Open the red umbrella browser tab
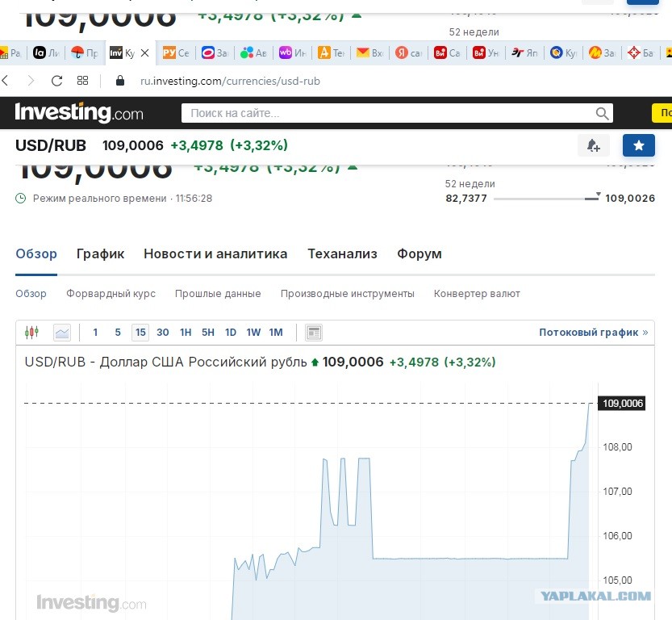This screenshot has height=620, width=672. [x=85, y=52]
